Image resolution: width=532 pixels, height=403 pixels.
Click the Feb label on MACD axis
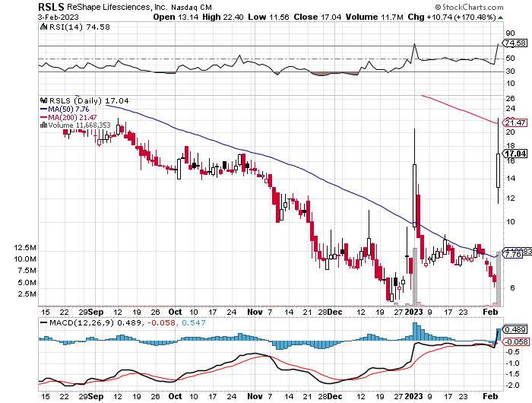click(490, 396)
